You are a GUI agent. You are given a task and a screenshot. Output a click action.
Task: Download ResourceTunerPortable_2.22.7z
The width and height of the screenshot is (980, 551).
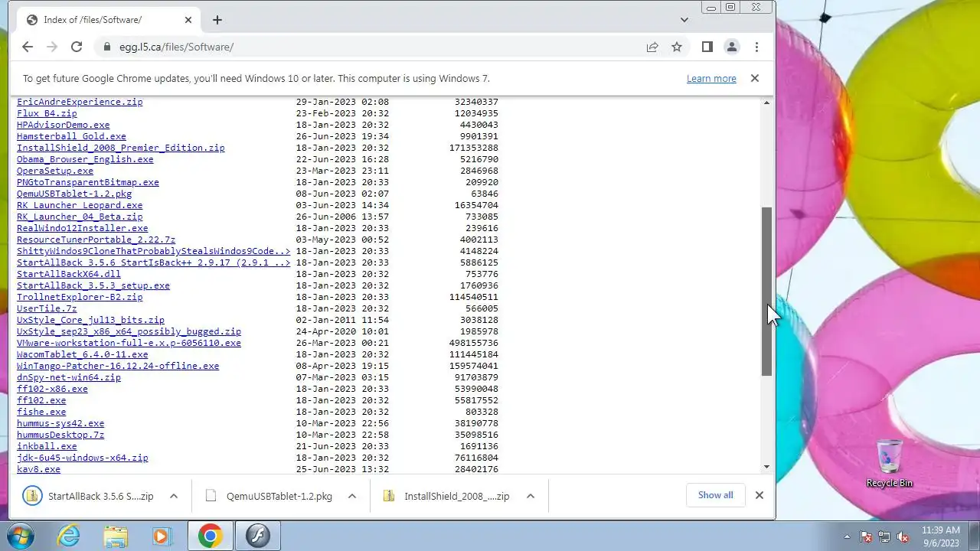click(x=96, y=240)
